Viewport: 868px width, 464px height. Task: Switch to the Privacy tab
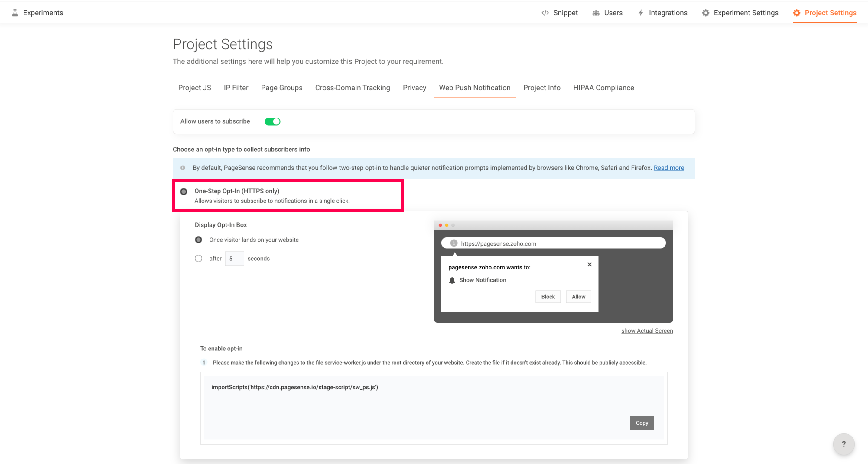point(414,88)
